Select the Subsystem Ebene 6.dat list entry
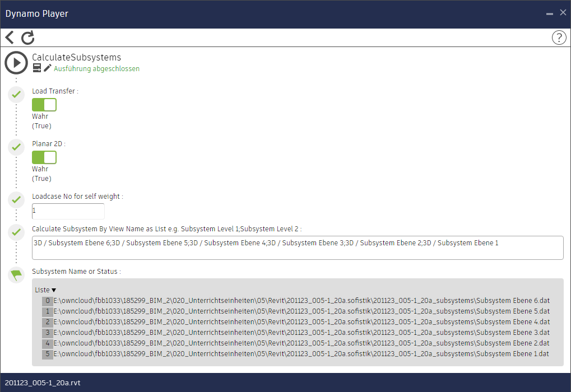Screen dimensions: 571x392 pos(301,301)
